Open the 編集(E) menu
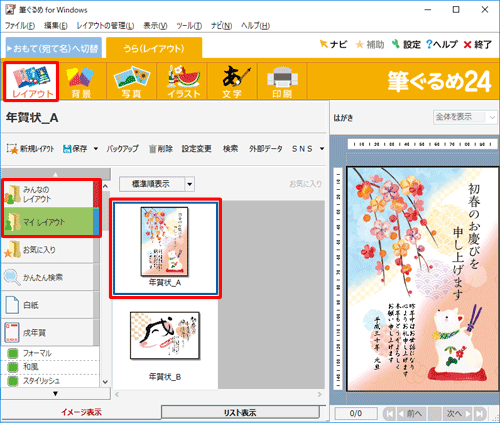Viewport: 500px width, 423px height. click(x=56, y=26)
